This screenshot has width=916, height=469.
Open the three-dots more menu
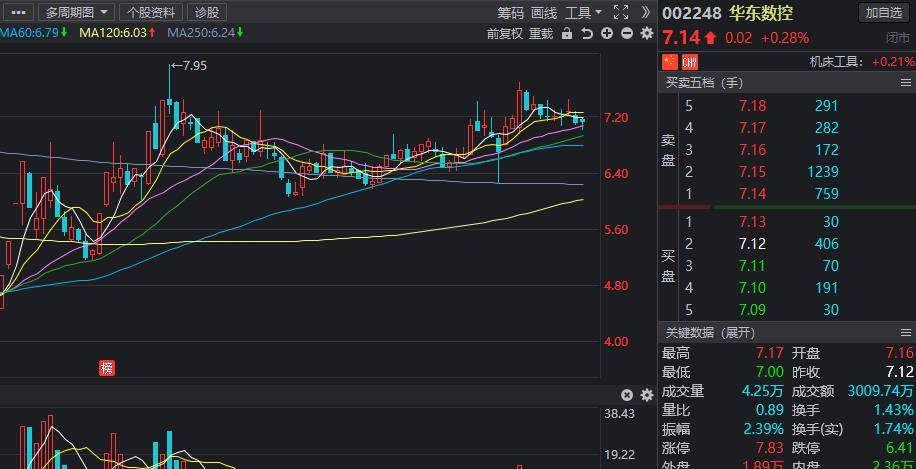tap(17, 12)
